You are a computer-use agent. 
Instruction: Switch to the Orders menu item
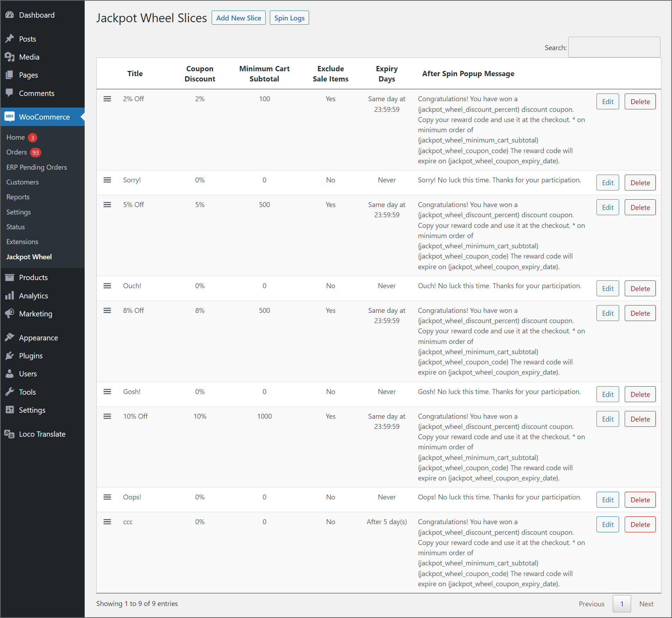[16, 152]
